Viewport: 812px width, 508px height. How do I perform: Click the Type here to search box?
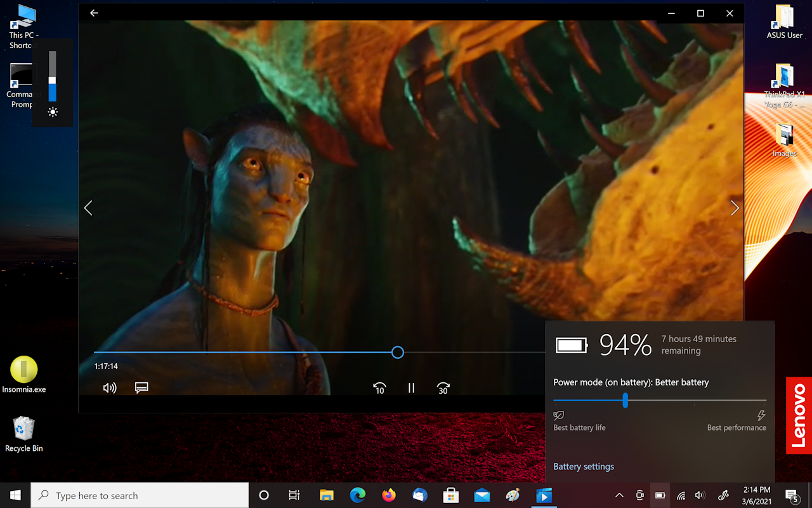pos(140,495)
